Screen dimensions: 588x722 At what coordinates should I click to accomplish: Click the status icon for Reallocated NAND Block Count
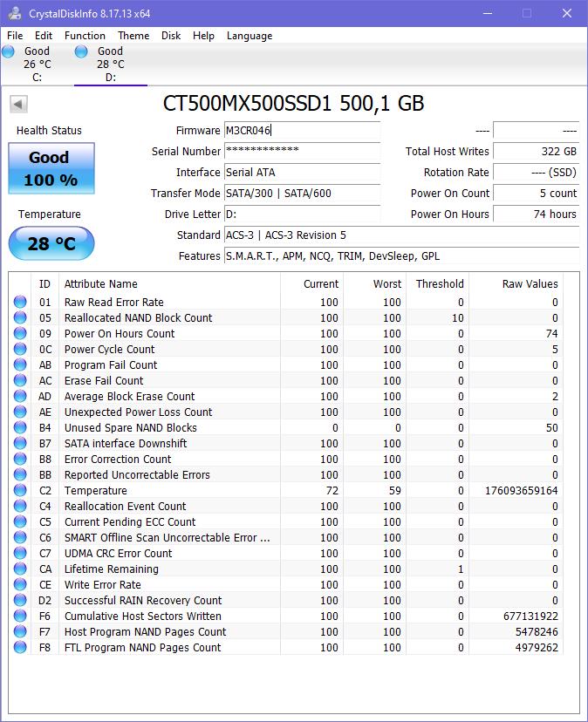coord(20,317)
